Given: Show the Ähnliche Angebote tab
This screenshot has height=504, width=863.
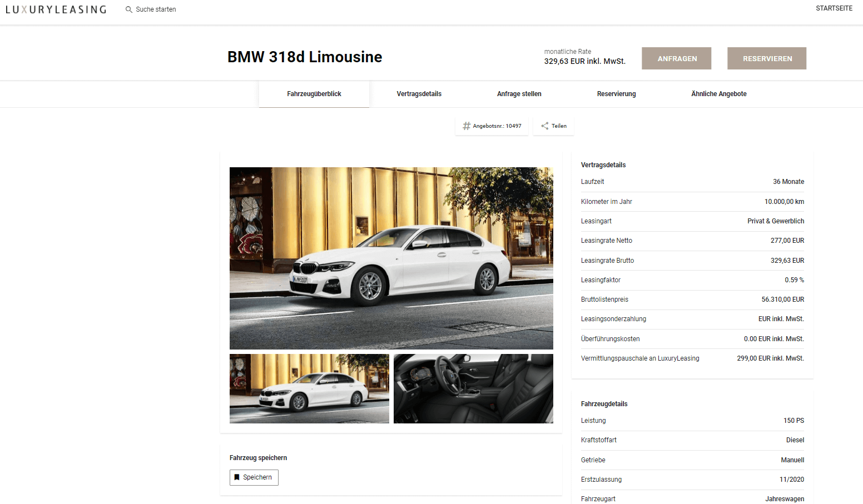Looking at the screenshot, I should click(719, 94).
